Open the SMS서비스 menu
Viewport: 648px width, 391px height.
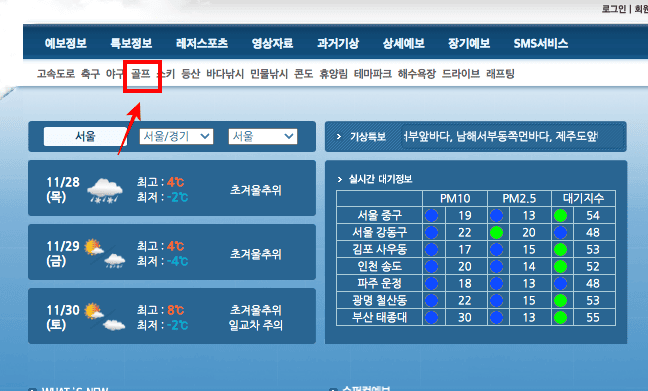point(541,43)
